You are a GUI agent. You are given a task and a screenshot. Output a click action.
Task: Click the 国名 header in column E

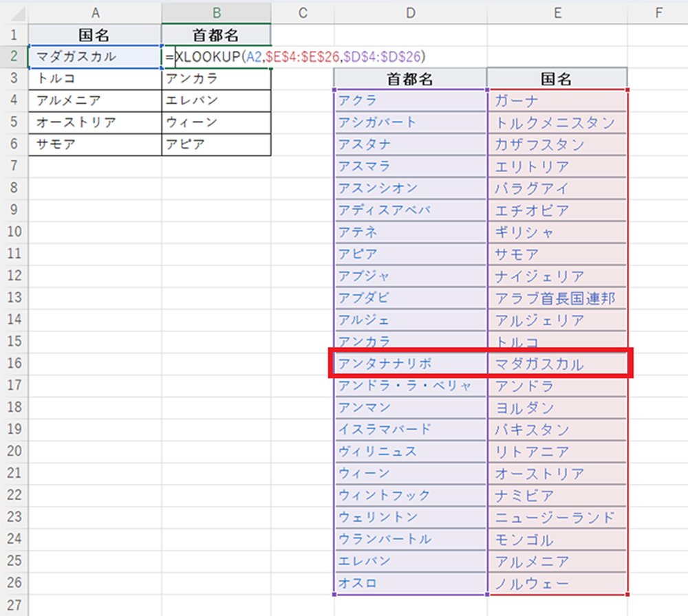click(557, 78)
